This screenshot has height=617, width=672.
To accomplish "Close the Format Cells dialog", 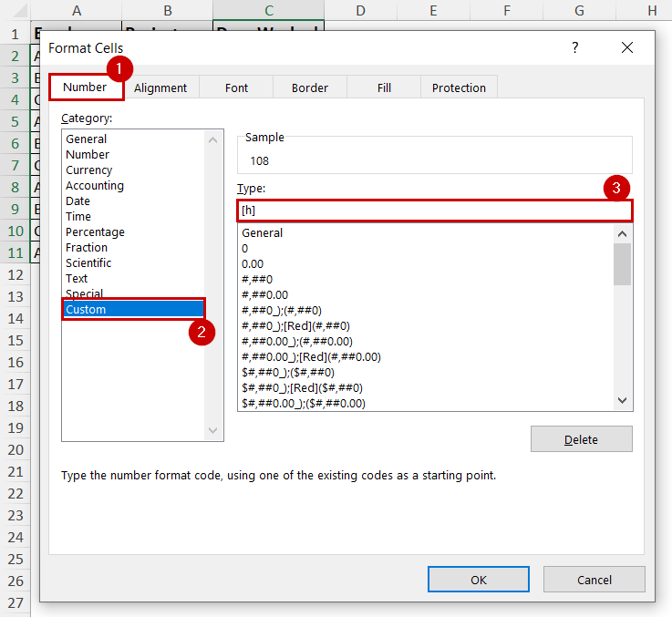I will (627, 47).
